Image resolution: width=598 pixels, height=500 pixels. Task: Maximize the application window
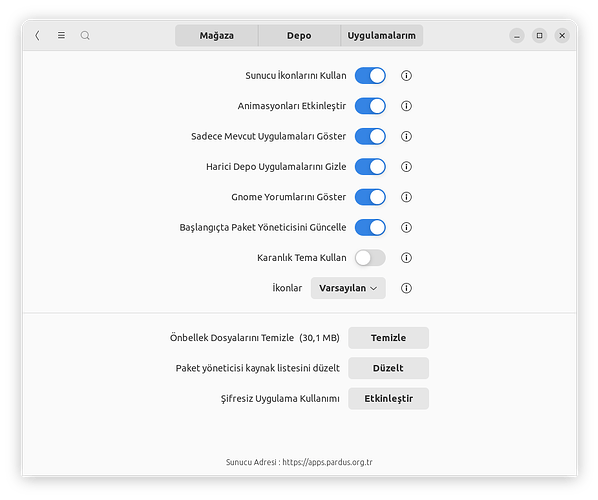(x=539, y=35)
